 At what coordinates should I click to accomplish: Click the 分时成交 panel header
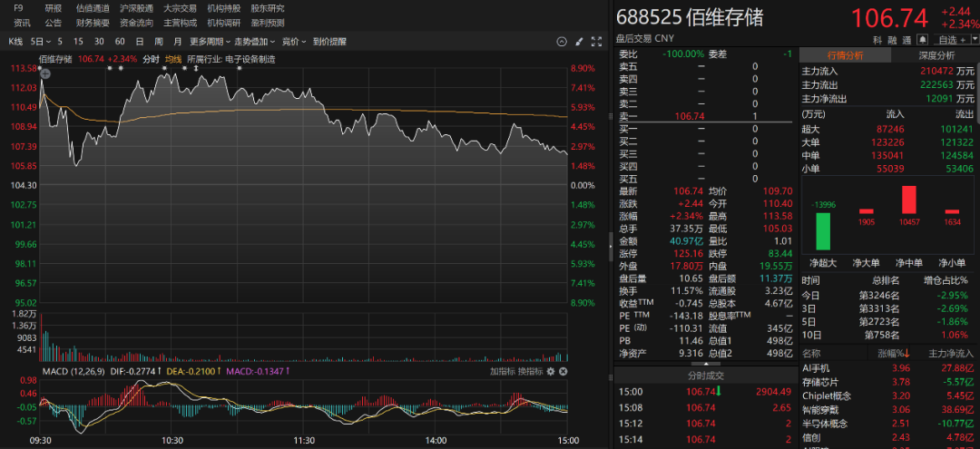coord(706,376)
